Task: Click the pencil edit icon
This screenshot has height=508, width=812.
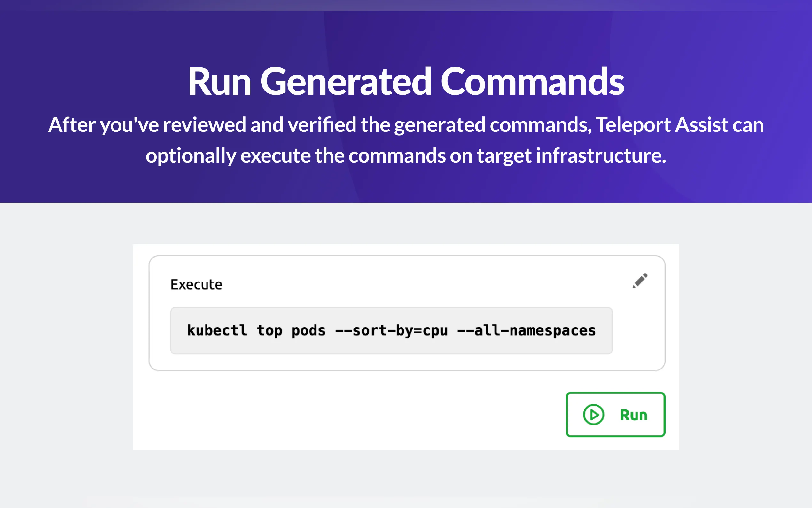Action: (x=640, y=281)
